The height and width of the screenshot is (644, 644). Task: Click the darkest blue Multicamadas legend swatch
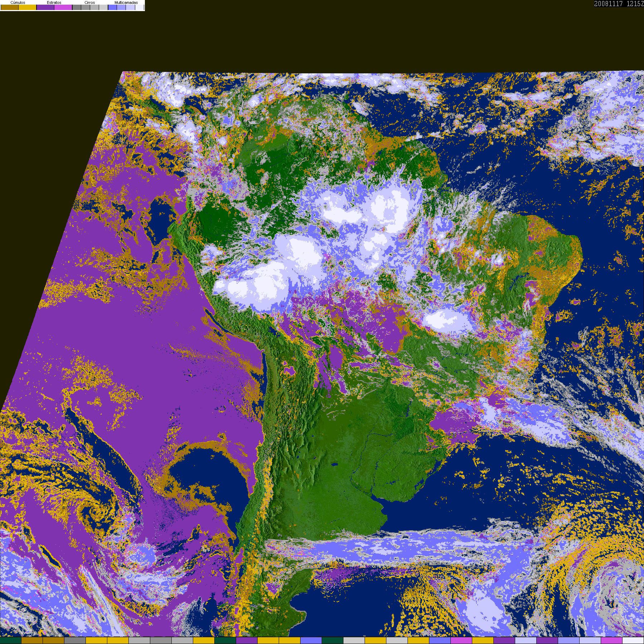pos(112,7)
